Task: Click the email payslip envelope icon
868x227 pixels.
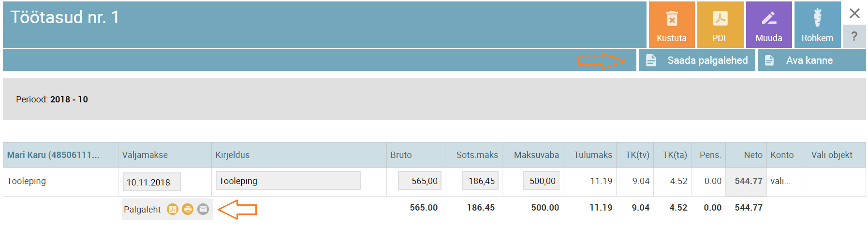Action: pos(203,209)
